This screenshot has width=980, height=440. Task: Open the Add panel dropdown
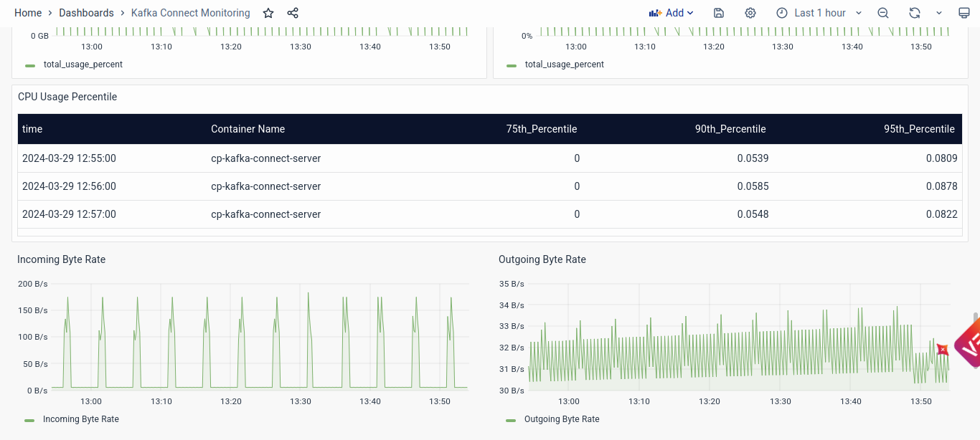pyautogui.click(x=671, y=13)
